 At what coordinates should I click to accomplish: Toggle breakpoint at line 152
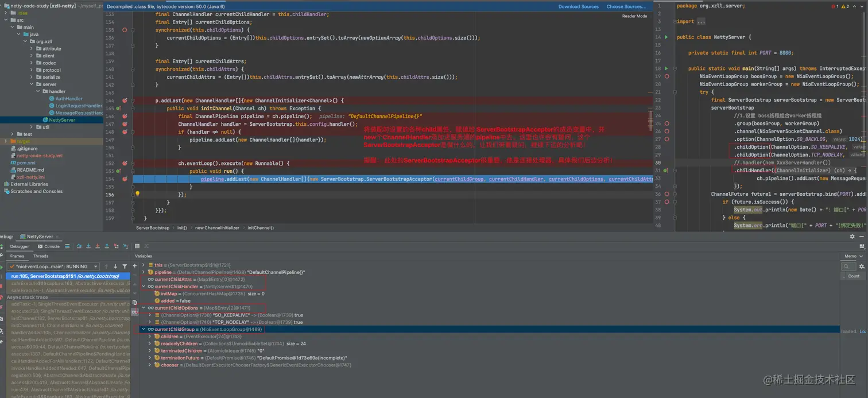pyautogui.click(x=125, y=163)
